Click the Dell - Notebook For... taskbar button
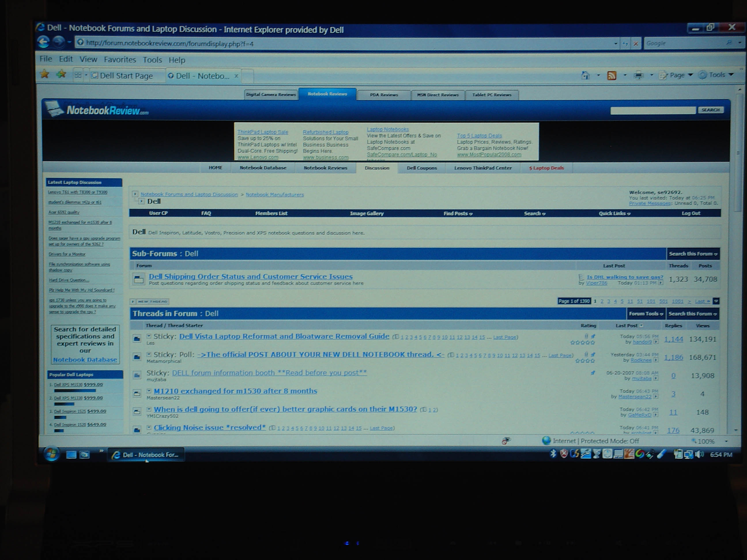This screenshot has height=560, width=747. [x=146, y=455]
